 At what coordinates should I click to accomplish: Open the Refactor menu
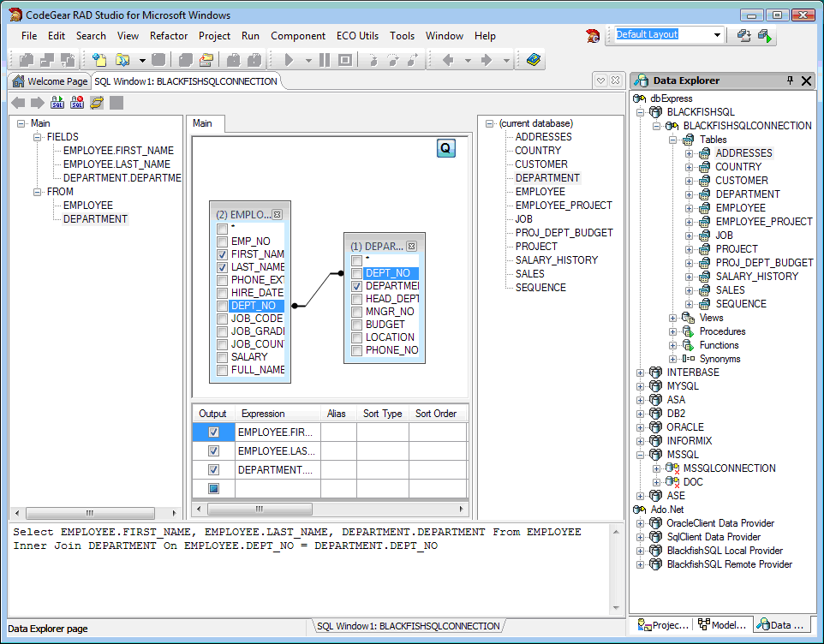169,36
